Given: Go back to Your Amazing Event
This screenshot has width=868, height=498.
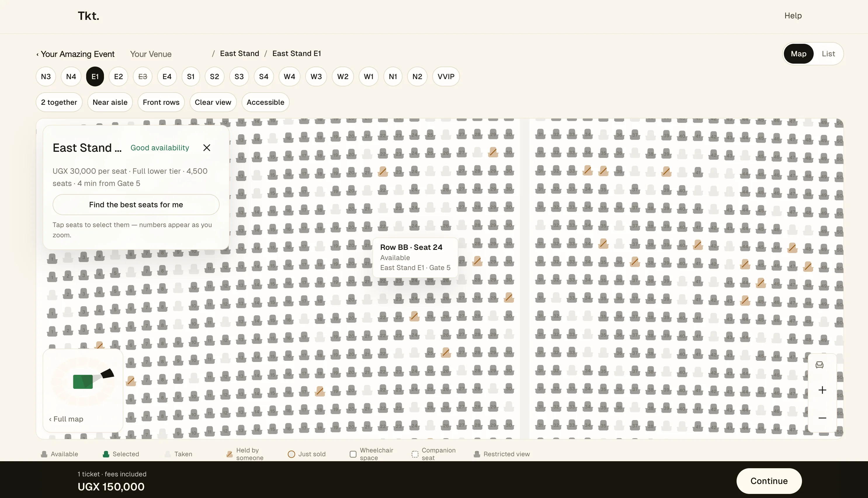Looking at the screenshot, I should tap(76, 54).
